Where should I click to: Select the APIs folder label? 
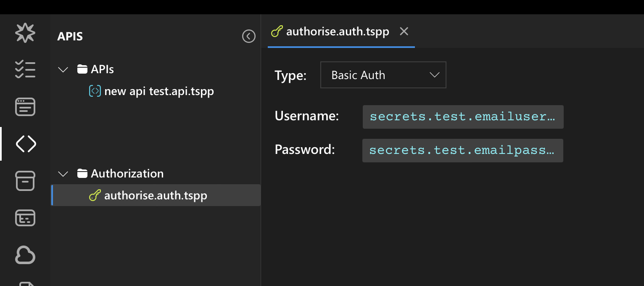click(x=102, y=69)
